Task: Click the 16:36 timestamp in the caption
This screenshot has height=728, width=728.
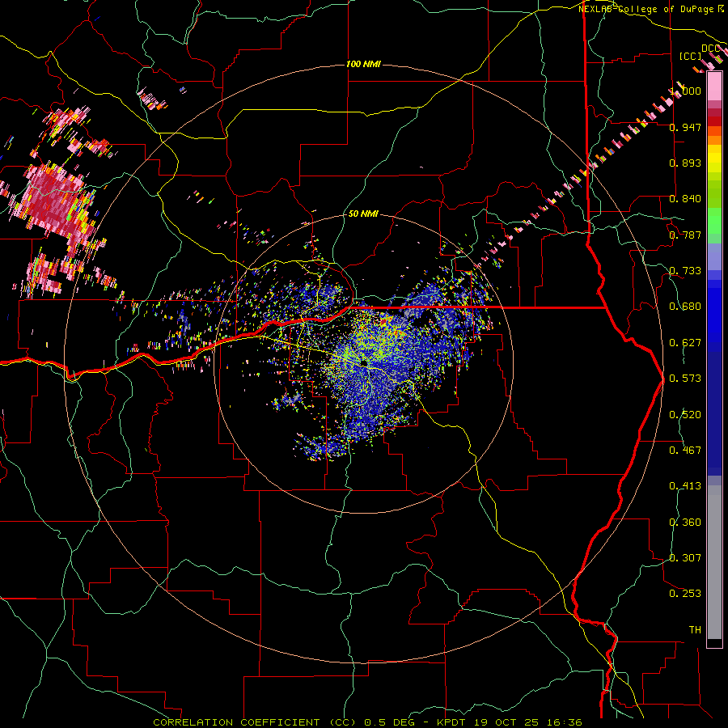Action: pyautogui.click(x=564, y=722)
